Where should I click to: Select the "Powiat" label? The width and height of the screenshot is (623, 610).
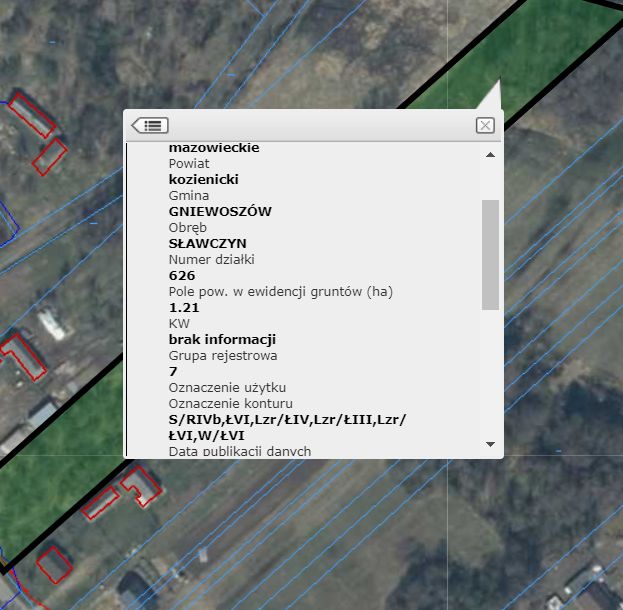click(189, 164)
